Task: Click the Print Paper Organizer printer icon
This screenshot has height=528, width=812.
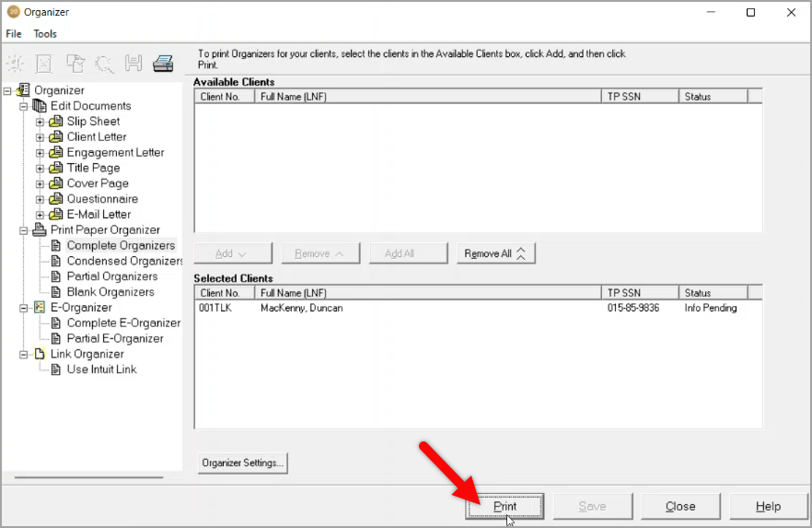Action: tap(40, 230)
